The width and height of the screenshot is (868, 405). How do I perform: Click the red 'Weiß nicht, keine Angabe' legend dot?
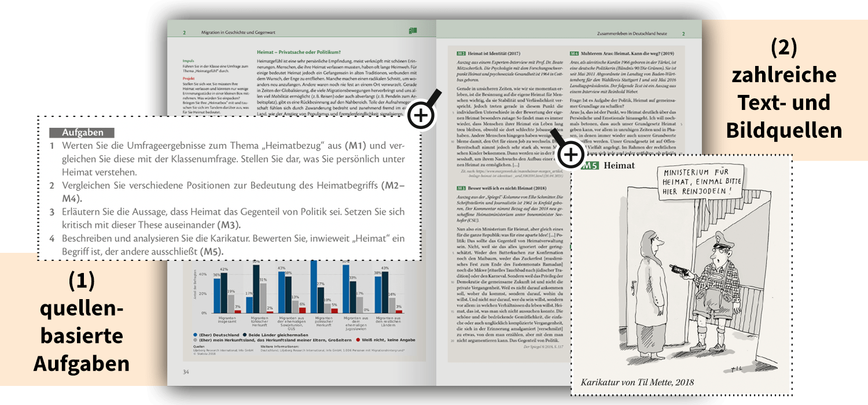358,340
